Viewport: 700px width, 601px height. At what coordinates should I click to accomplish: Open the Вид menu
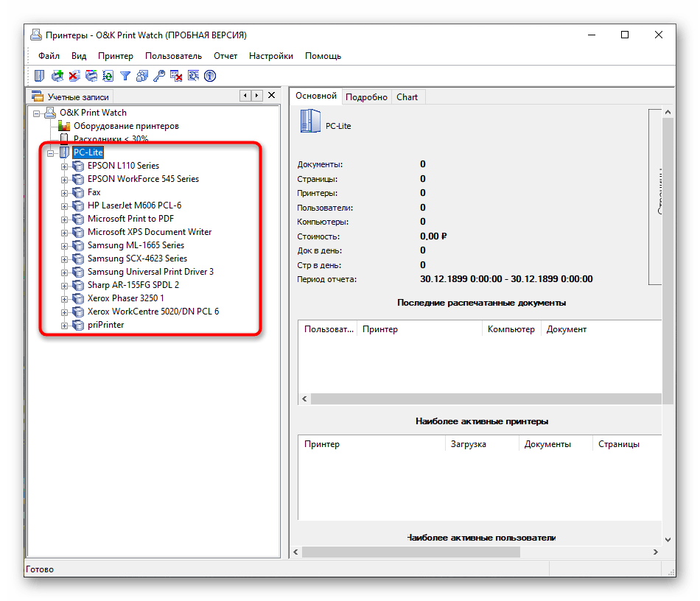tap(79, 56)
